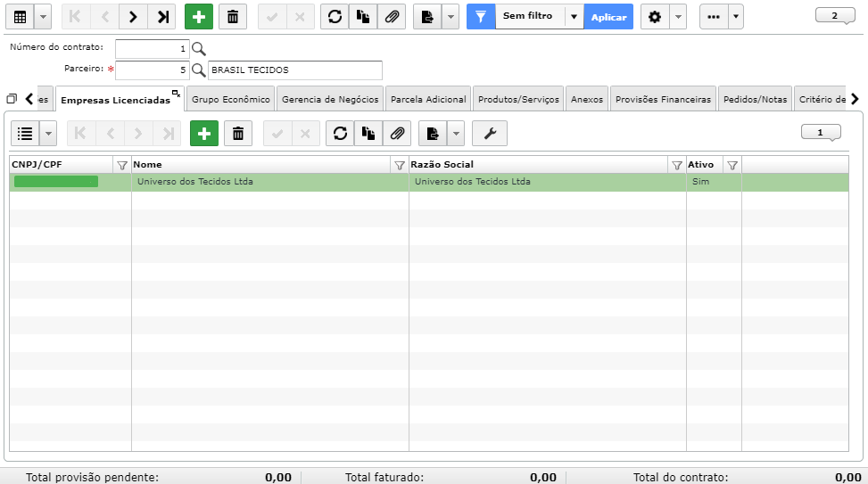The width and height of the screenshot is (868, 484).
Task: Jump to last contract record
Action: click(162, 17)
